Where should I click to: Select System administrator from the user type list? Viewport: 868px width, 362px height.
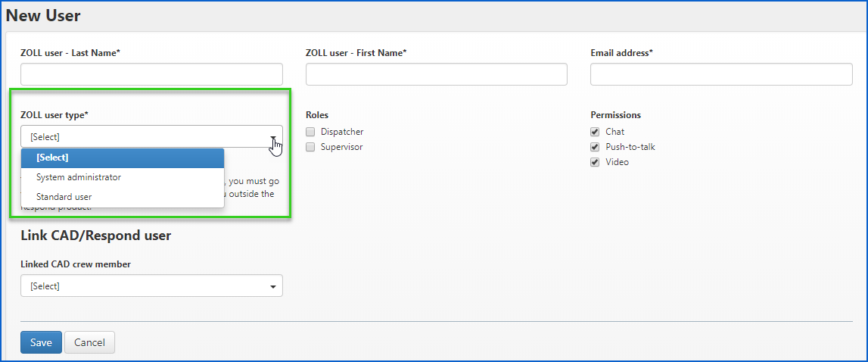point(123,177)
